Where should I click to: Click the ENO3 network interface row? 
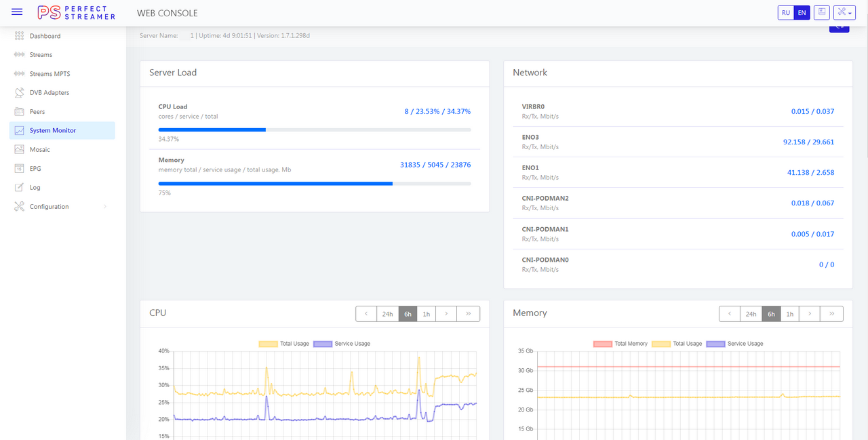[x=678, y=142]
